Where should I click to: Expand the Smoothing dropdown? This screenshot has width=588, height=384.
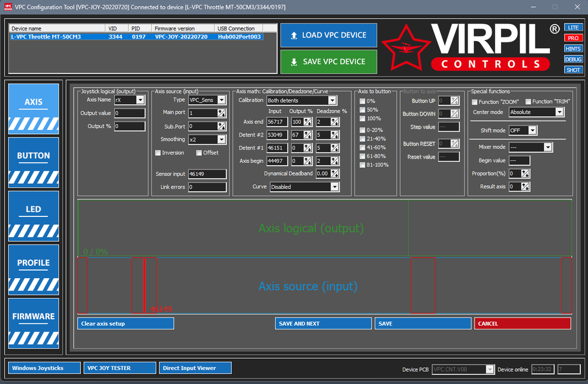tap(221, 139)
